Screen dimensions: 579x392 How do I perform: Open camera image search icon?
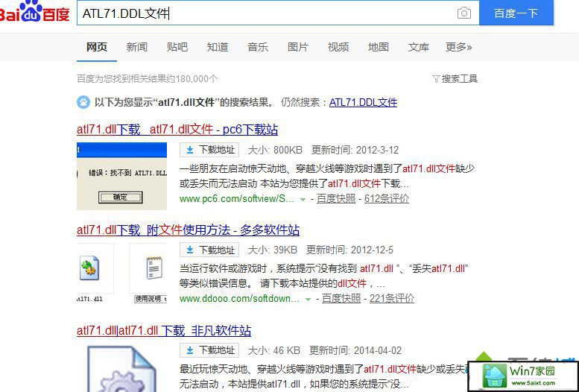click(x=463, y=13)
